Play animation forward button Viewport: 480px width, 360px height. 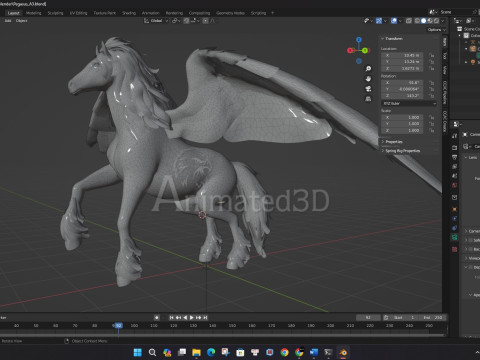click(x=192, y=318)
